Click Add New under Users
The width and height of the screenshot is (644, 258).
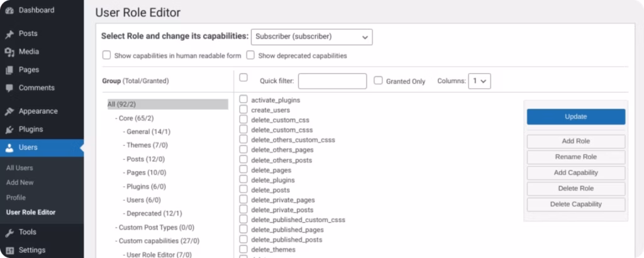point(19,182)
